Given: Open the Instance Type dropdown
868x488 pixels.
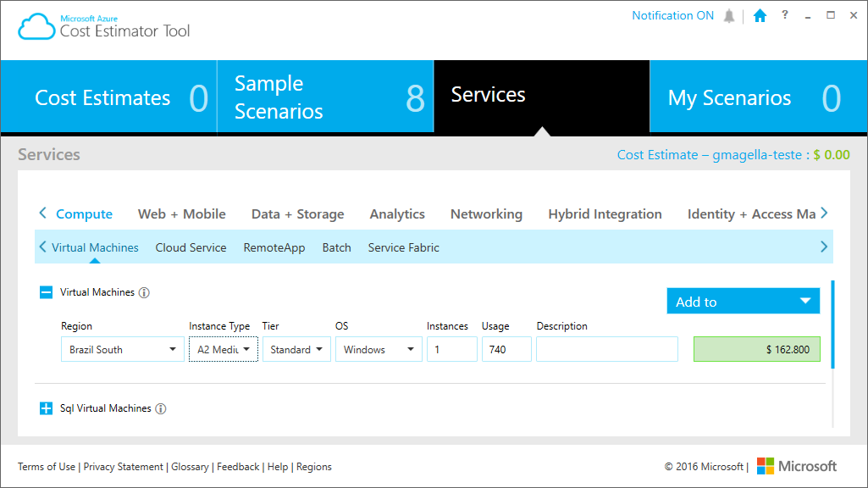Looking at the screenshot, I should [224, 350].
